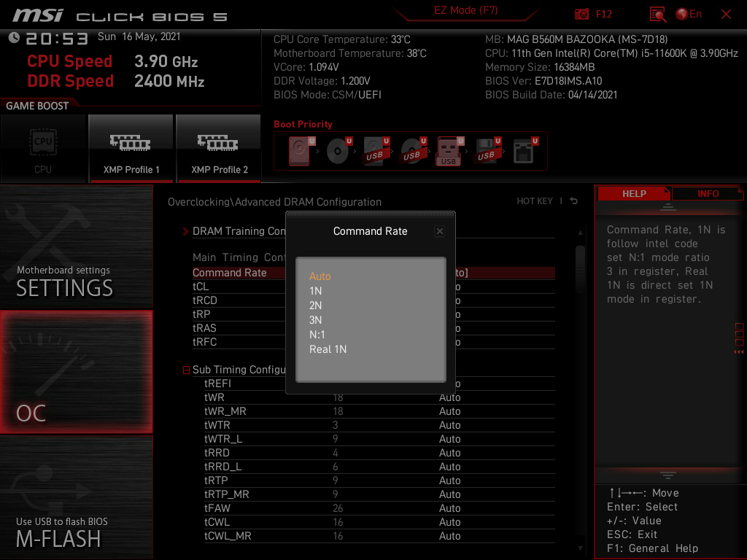The image size is (747, 560).
Task: Select the USB CD/DVD boot icon
Action: click(x=413, y=151)
